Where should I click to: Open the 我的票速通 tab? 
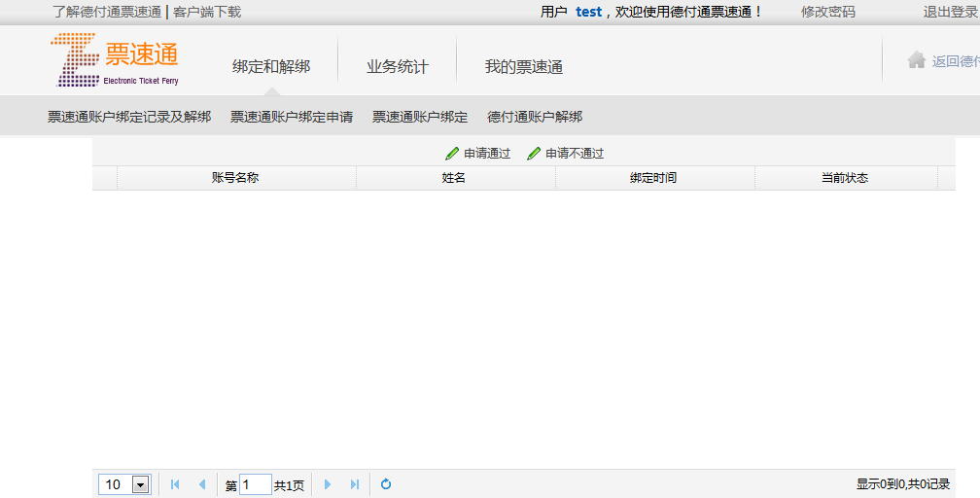coord(524,67)
